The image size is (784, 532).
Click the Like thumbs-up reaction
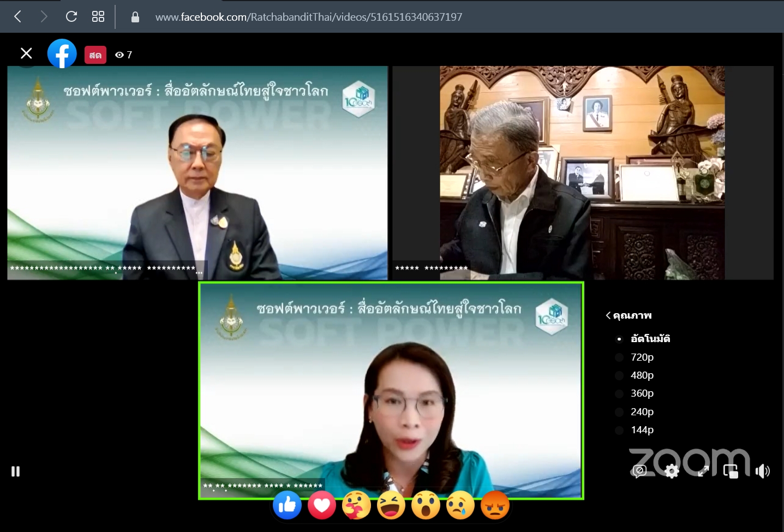point(287,505)
